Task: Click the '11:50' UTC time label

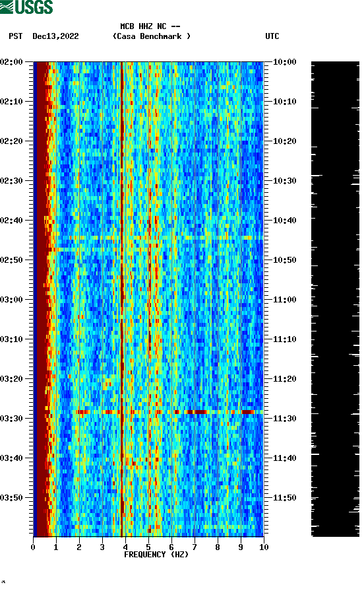Action: click(284, 498)
